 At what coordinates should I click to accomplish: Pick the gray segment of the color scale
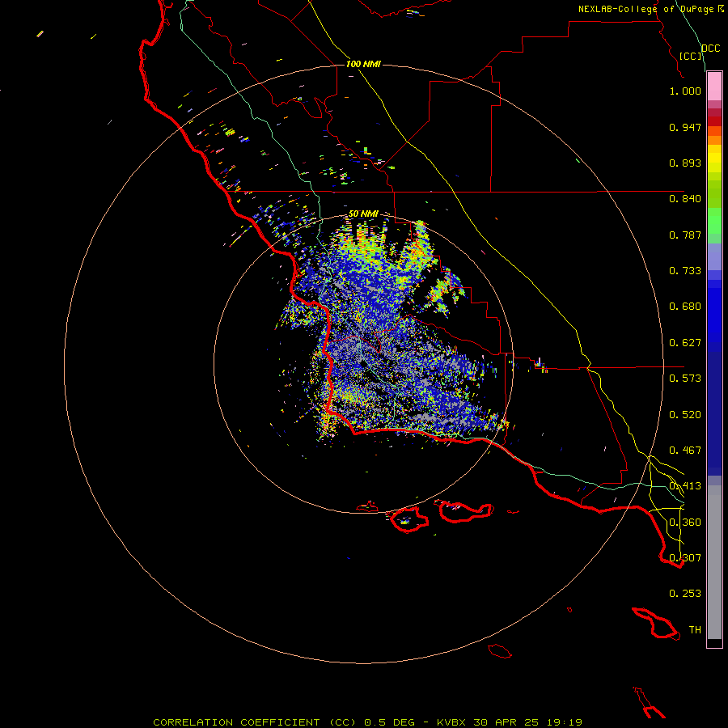[714, 562]
